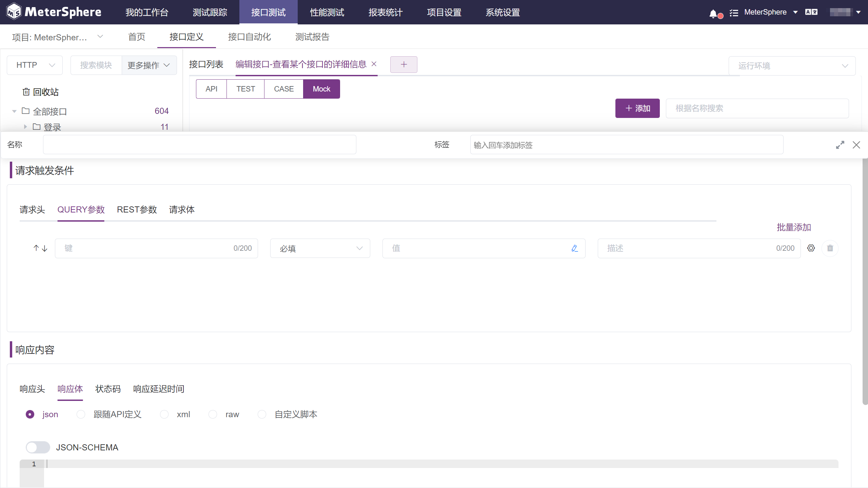The height and width of the screenshot is (488, 868).
Task: Click the 名称 input field to edit
Action: pos(199,145)
